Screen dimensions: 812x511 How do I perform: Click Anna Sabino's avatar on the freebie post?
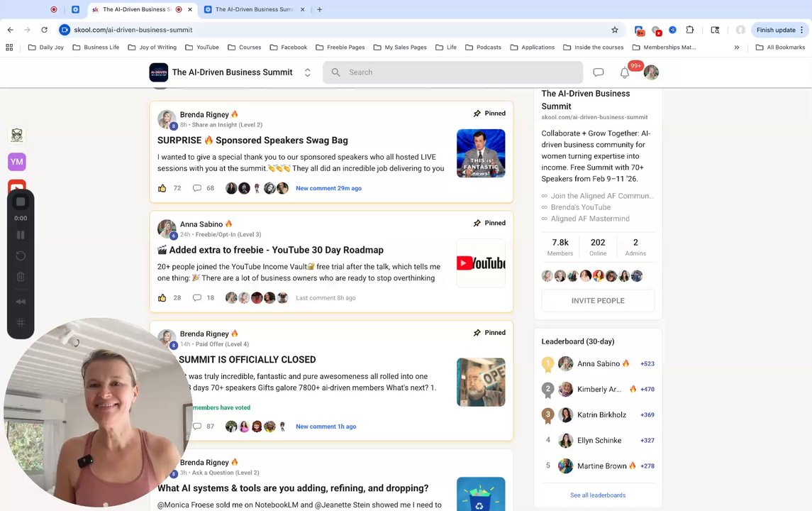pos(166,229)
